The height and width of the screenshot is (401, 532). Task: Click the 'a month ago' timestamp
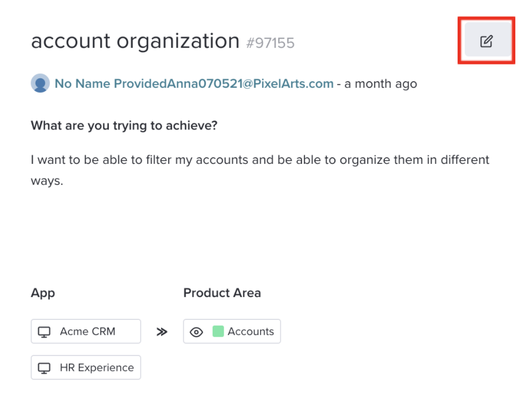point(381,83)
